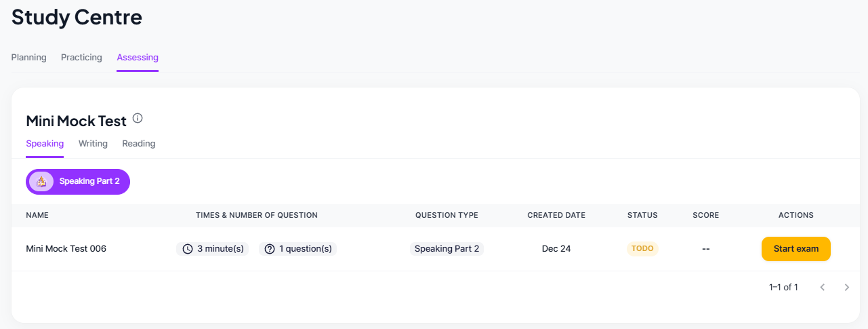Image resolution: width=868 pixels, height=329 pixels.
Task: Click the Created Date column header
Action: tap(556, 215)
